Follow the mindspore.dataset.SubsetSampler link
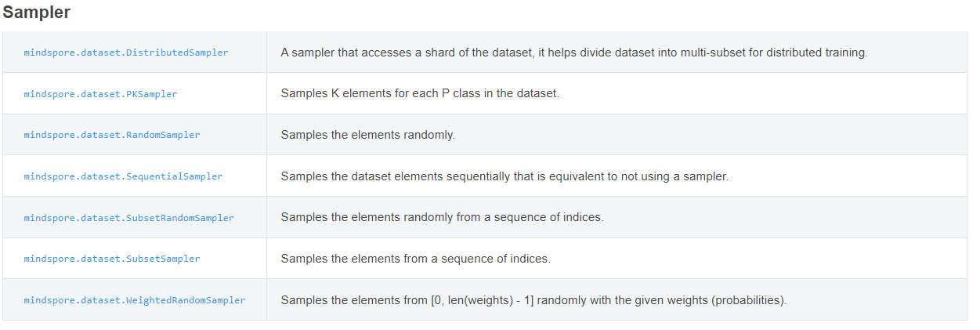This screenshot has height=330, width=980. click(112, 259)
